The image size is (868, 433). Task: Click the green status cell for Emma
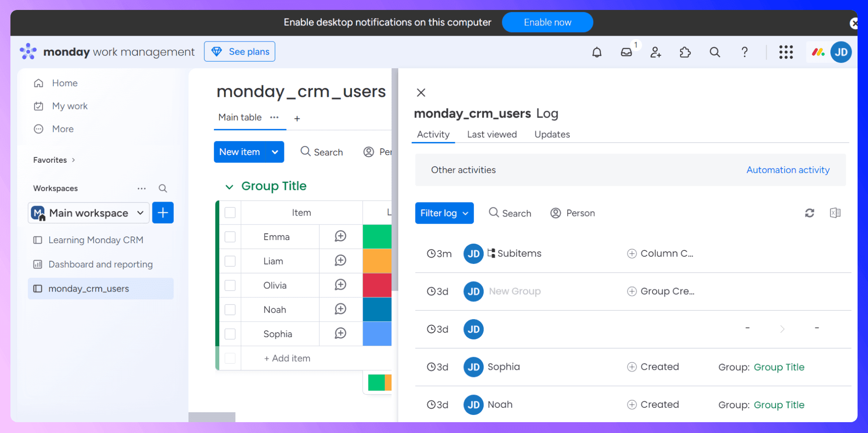(x=377, y=237)
